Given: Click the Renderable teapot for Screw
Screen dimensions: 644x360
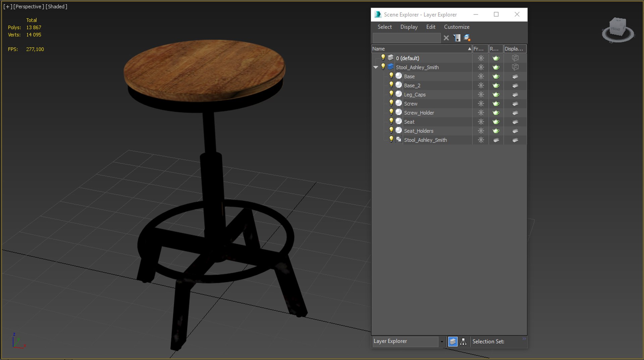Looking at the screenshot, I should (496, 104).
